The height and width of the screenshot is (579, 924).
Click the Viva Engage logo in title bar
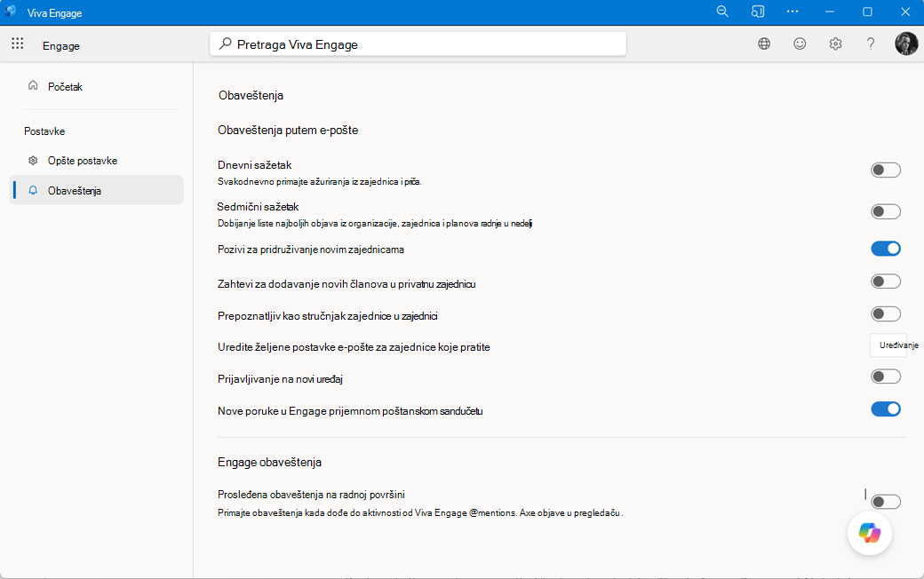click(x=10, y=12)
